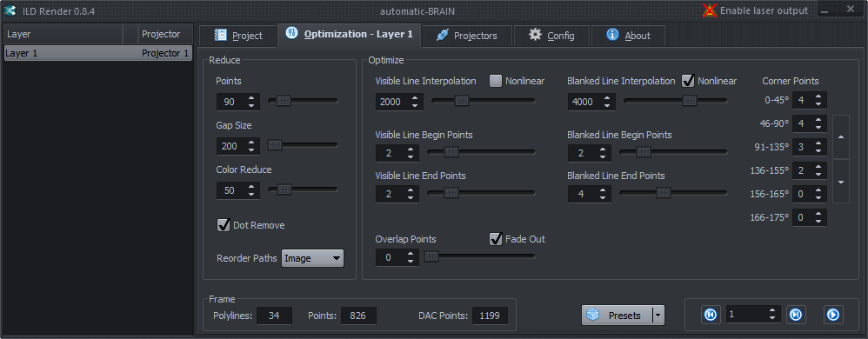868x339 pixels.
Task: Click the 156-165° corner points stepper
Action: click(810, 194)
